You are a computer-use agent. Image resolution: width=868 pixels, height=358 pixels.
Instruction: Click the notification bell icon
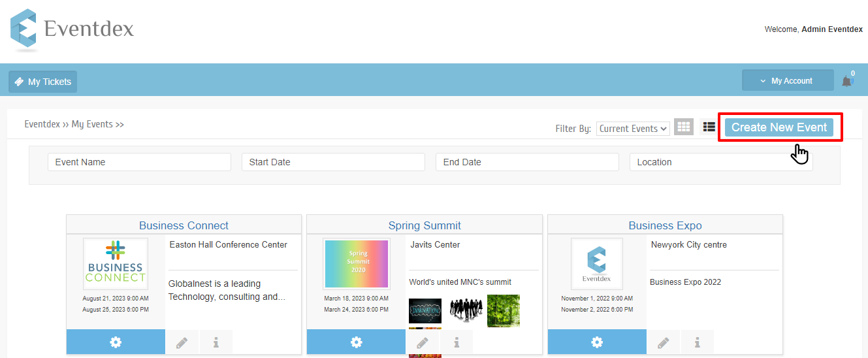[846, 81]
